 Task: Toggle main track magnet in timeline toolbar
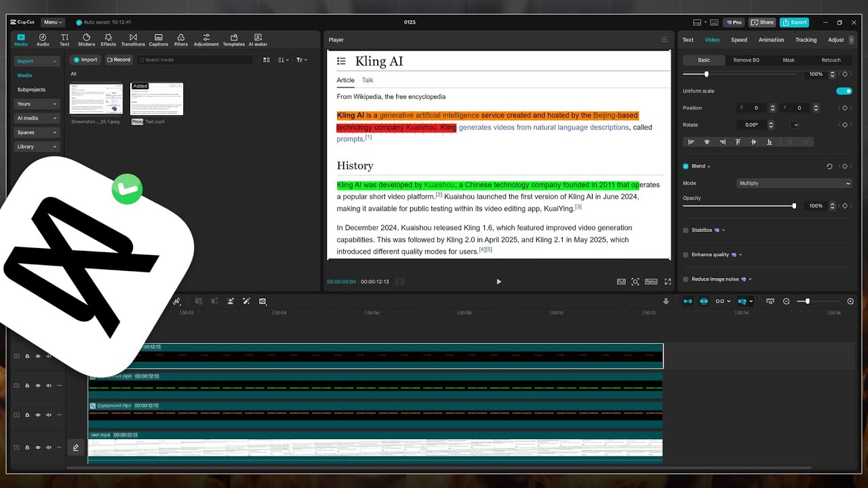click(x=688, y=301)
